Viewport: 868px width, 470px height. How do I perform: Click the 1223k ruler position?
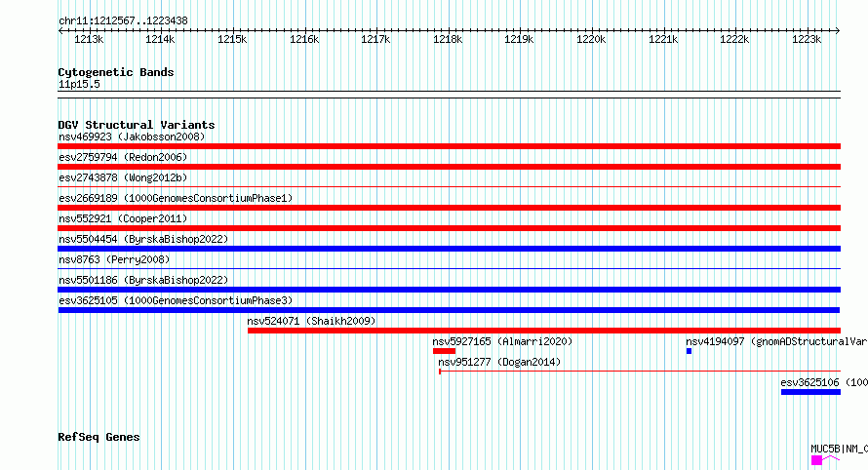[806, 39]
